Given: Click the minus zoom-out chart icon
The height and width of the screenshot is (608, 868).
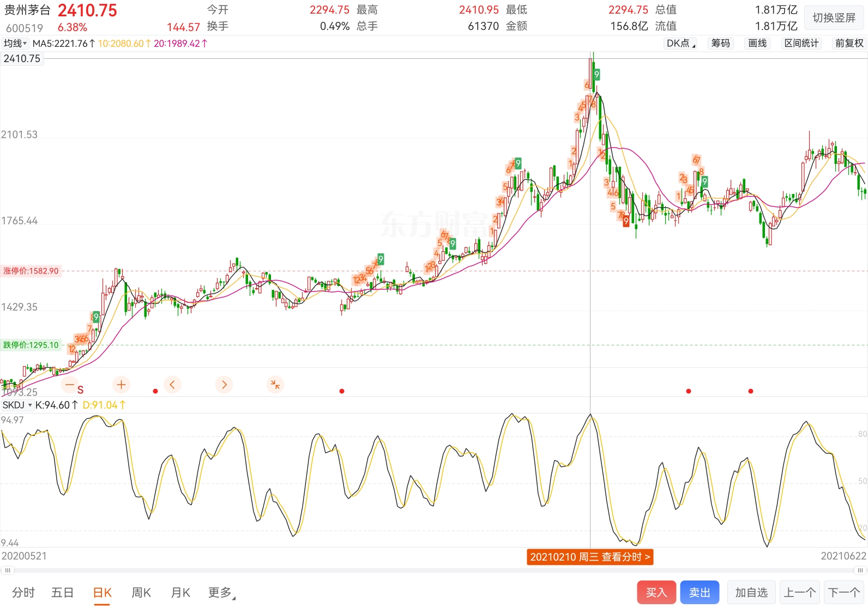Looking at the screenshot, I should coord(69,385).
